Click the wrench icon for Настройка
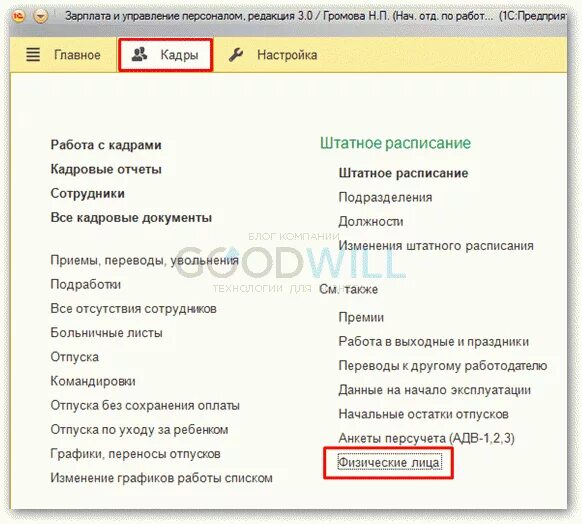 236,55
